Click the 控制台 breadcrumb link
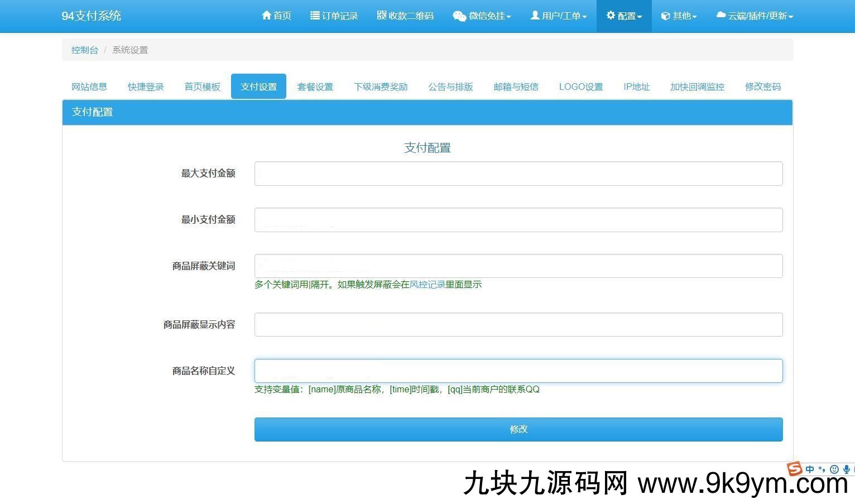This screenshot has width=855, height=504. pyautogui.click(x=84, y=50)
